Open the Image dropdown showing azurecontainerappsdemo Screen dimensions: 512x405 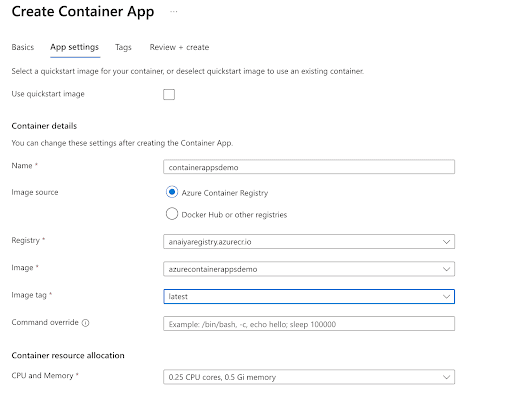[x=309, y=269]
